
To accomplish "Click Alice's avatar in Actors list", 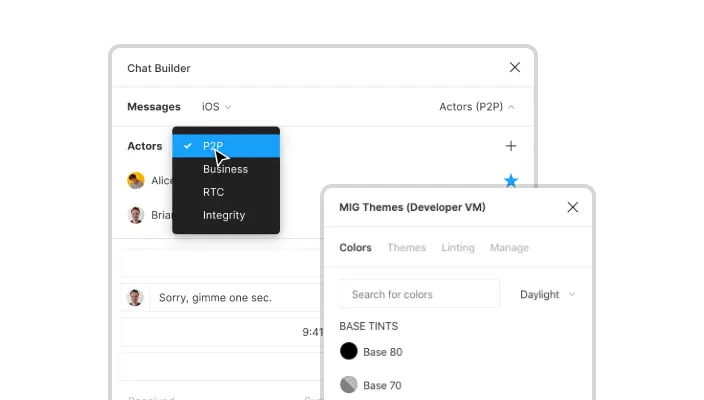I will pos(136,180).
